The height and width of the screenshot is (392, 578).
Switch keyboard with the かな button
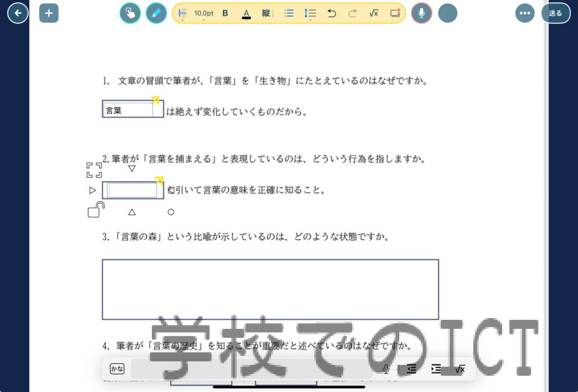point(117,369)
